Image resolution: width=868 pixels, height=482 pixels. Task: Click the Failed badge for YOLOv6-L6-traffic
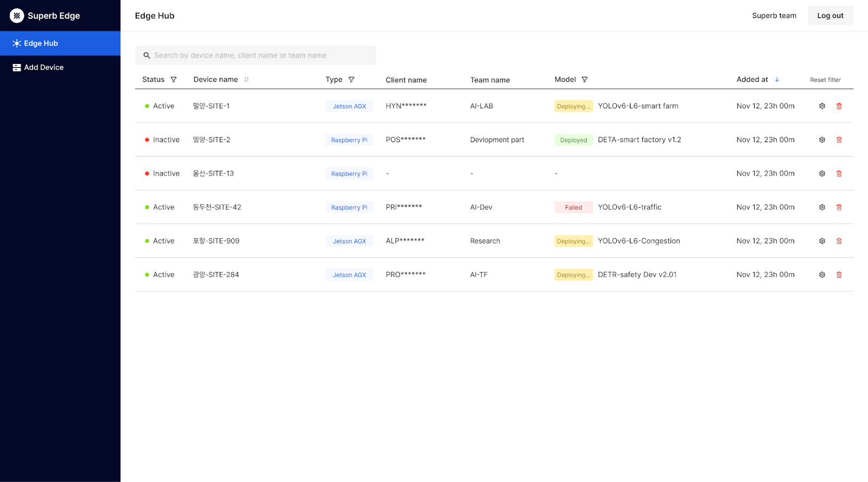573,207
